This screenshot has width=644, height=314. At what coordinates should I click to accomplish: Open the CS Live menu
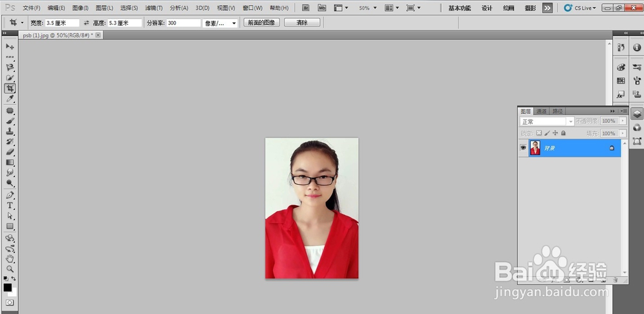[x=580, y=8]
